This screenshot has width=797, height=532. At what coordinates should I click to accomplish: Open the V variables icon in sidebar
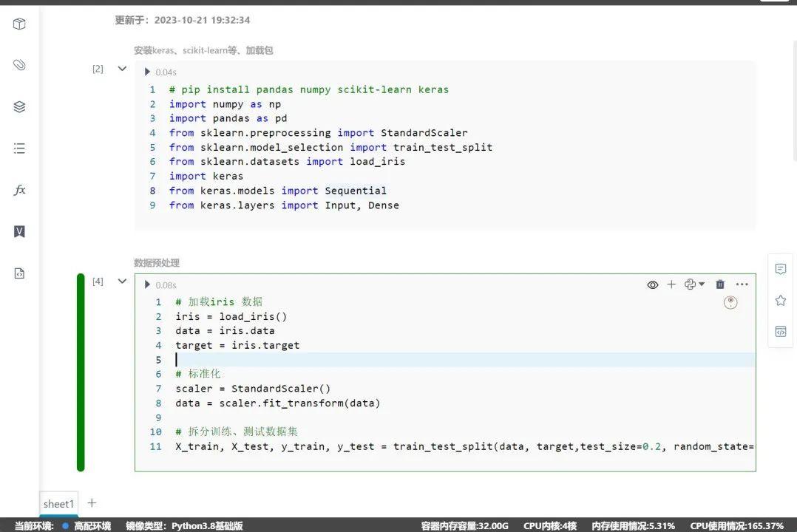coord(19,232)
